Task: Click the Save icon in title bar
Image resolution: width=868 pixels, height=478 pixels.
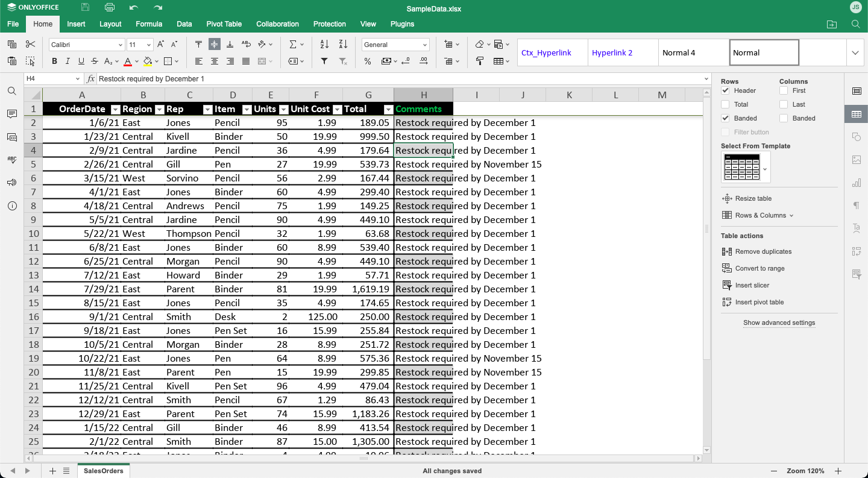Action: pyautogui.click(x=85, y=7)
